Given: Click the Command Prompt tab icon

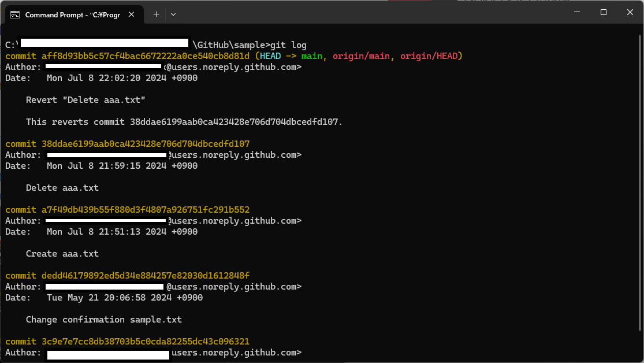Looking at the screenshot, I should coord(15,15).
